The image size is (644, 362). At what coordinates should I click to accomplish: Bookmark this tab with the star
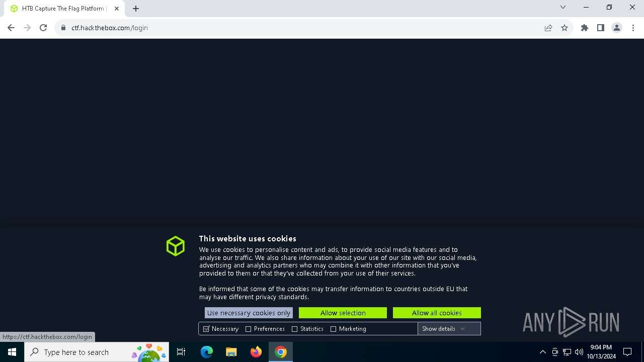point(565,28)
